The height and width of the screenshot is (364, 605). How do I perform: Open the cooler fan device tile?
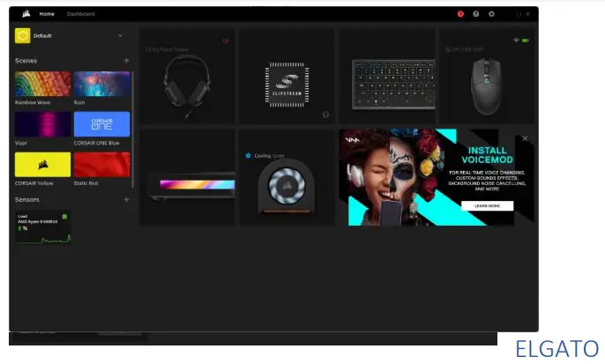pyautogui.click(x=287, y=177)
